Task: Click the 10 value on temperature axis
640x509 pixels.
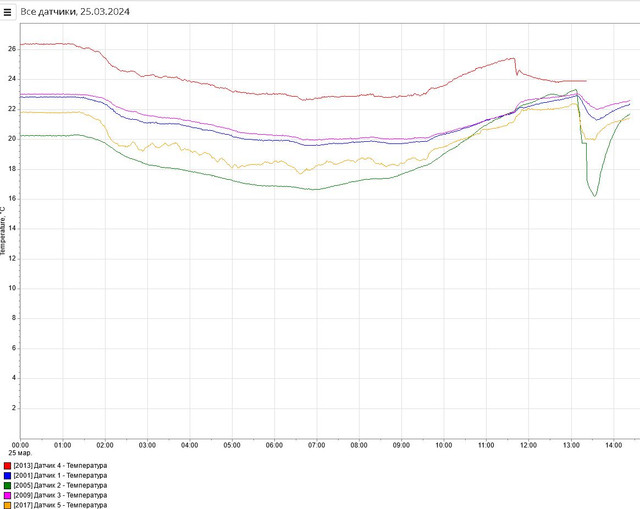Action: click(12, 288)
